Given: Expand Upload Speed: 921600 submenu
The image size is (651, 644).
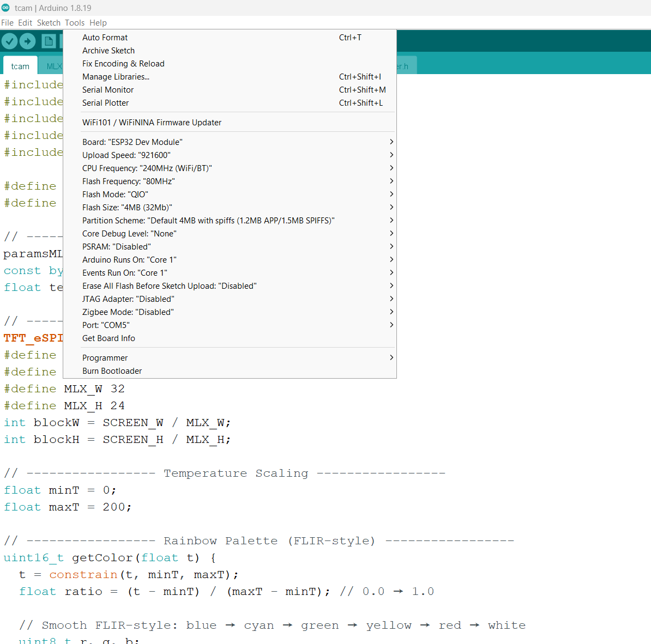Looking at the screenshot, I should tap(230, 155).
